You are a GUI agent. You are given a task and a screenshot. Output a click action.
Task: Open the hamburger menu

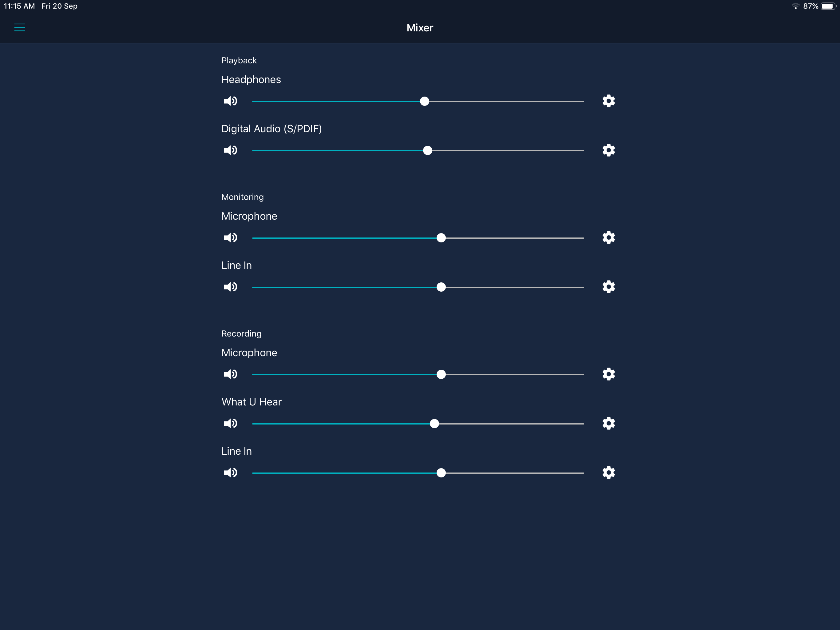coord(20,27)
